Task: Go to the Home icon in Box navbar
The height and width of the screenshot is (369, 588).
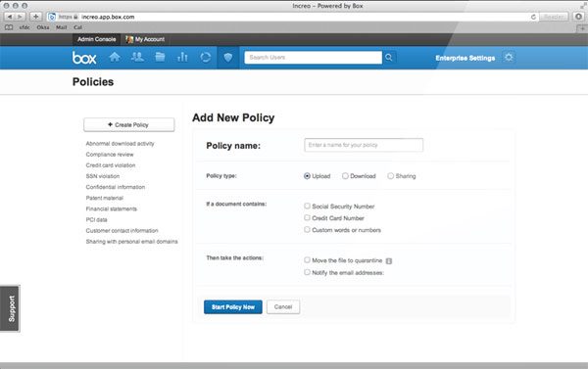Action: click(115, 57)
